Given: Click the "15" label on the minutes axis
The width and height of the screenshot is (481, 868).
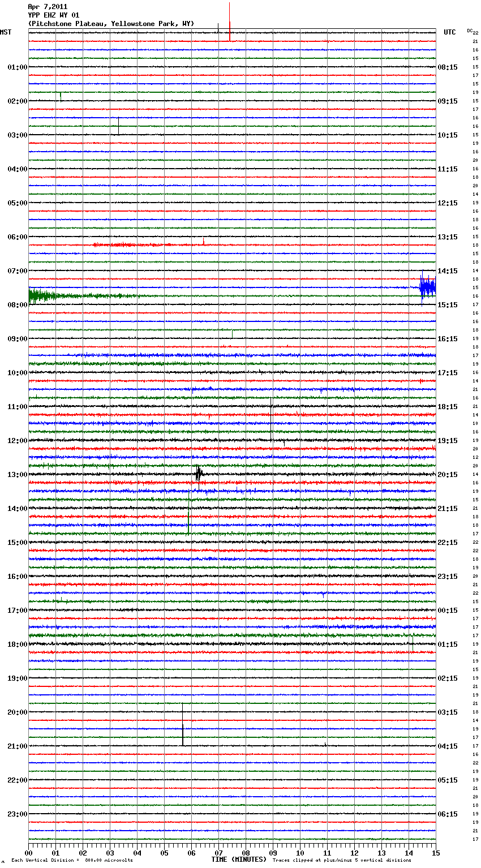Looking at the screenshot, I should [436, 853].
